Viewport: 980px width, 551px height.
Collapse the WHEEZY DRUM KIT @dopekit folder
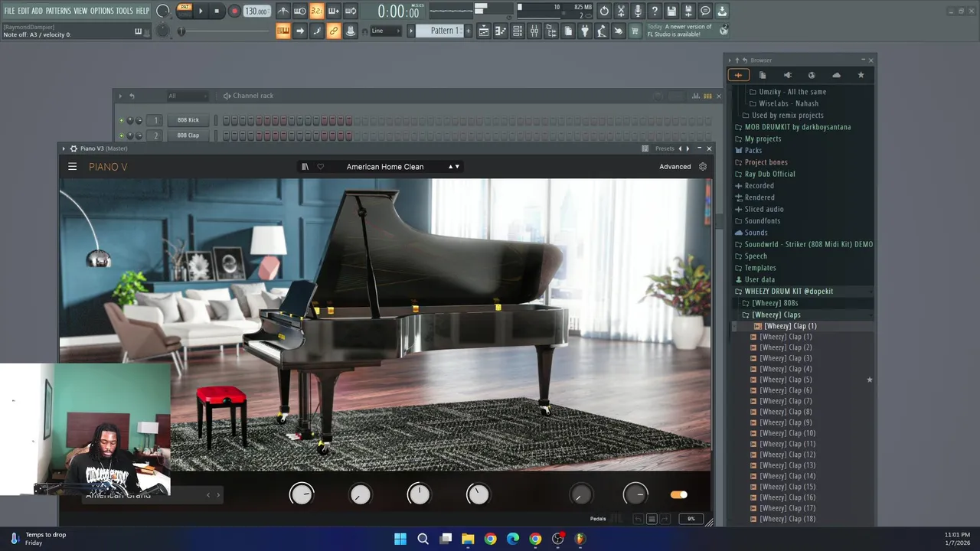[x=789, y=292]
